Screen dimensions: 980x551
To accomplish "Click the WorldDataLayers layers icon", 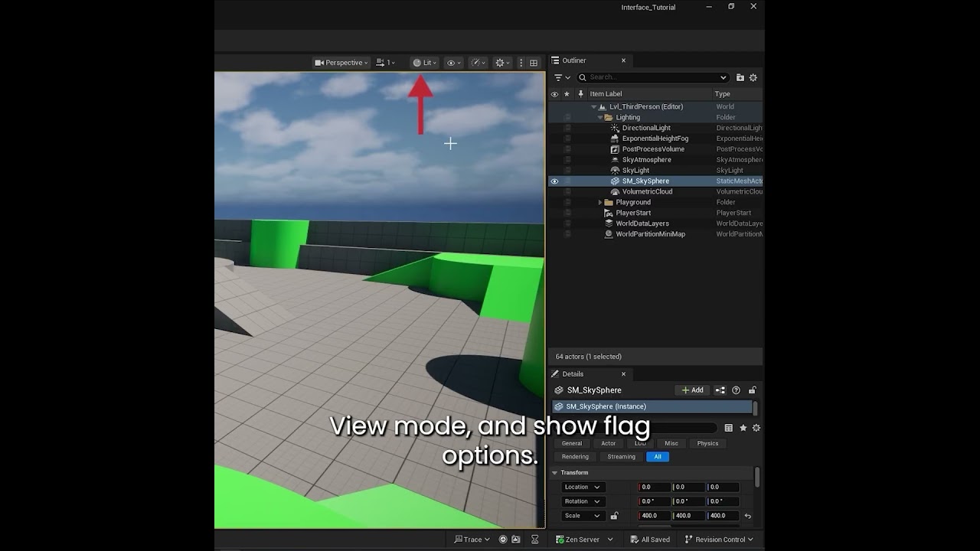I will (609, 223).
